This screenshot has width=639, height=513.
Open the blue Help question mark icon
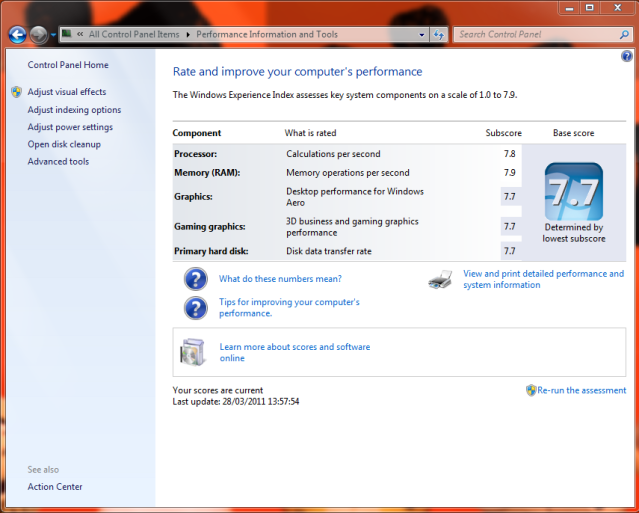[x=627, y=57]
